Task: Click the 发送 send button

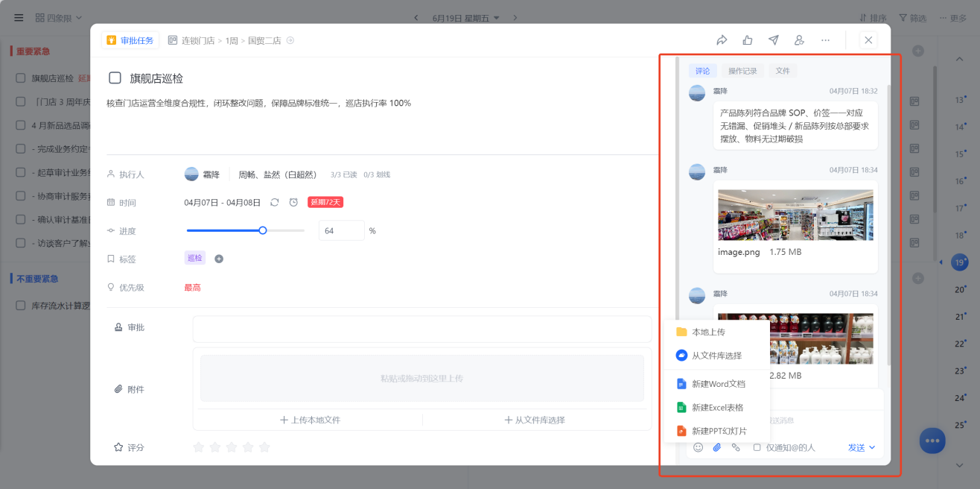Action: 856,447
